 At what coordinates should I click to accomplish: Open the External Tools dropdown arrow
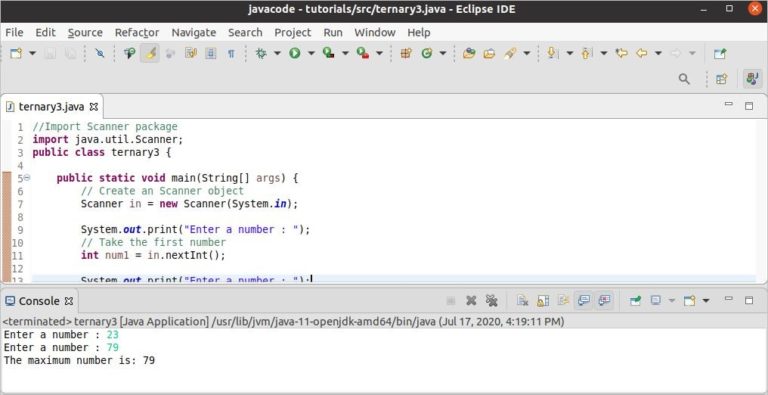tap(379, 53)
